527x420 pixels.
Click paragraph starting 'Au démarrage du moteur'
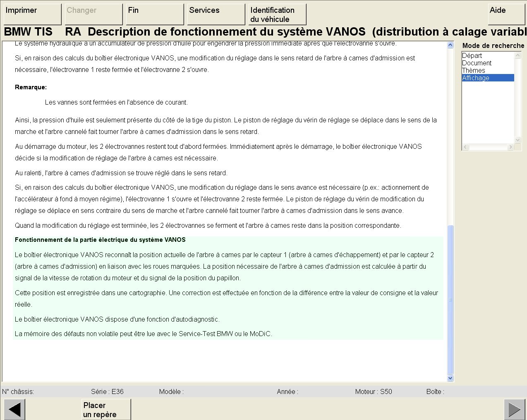coord(218,152)
